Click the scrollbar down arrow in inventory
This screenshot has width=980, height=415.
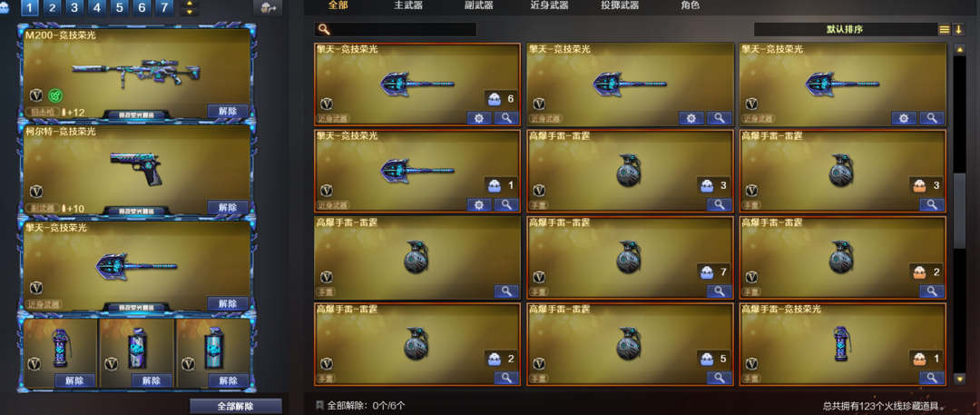(x=959, y=379)
